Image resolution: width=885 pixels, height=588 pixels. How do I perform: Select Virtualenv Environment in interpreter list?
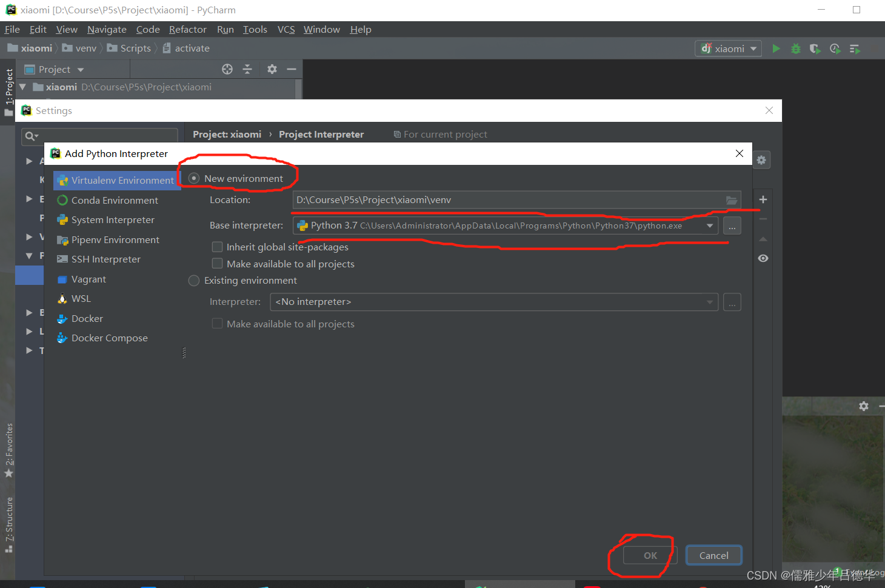(116, 180)
